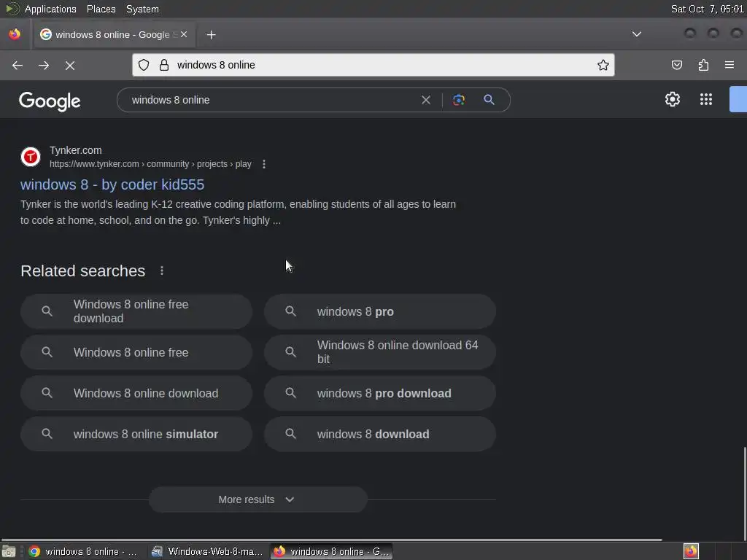The image size is (747, 560).
Task: Open the Firefox hamburger application menu
Action: (729, 65)
